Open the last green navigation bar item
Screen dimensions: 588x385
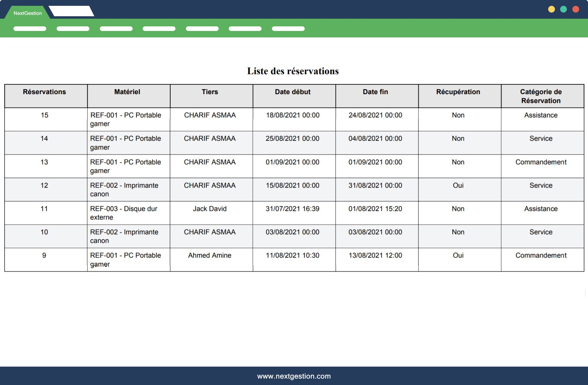[x=288, y=29]
